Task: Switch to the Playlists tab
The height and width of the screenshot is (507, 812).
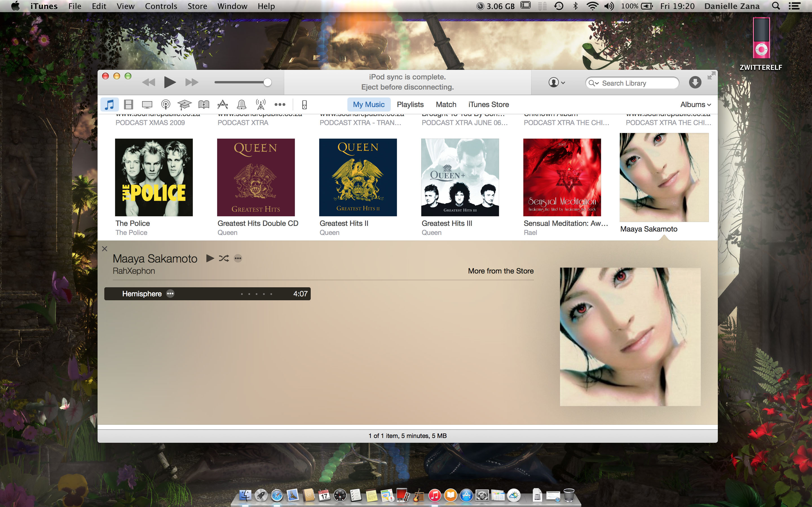Action: [410, 104]
